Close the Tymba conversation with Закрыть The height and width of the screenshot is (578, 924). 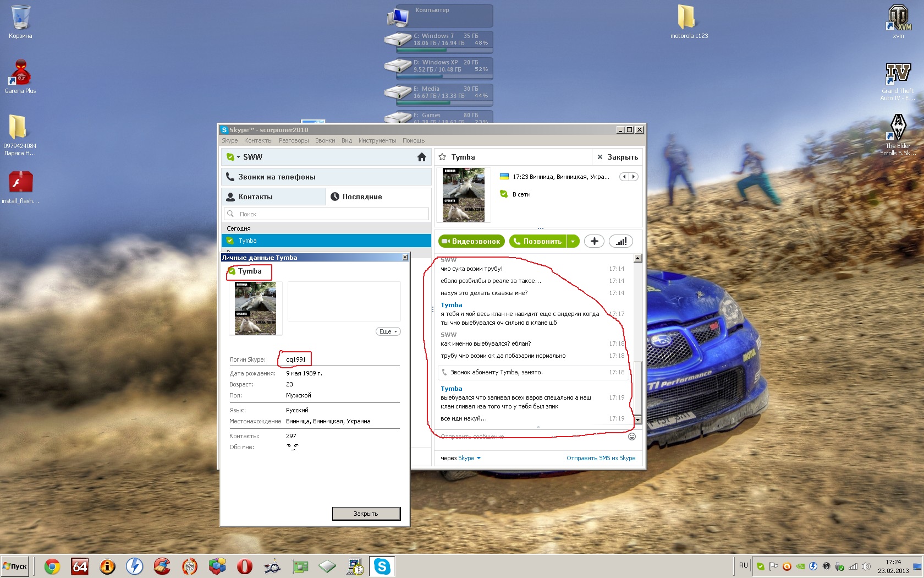[617, 157]
